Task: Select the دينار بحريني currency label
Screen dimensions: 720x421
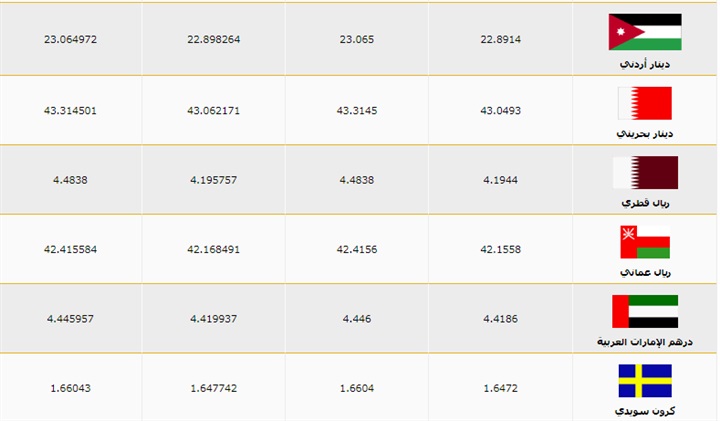Action: pyautogui.click(x=645, y=133)
